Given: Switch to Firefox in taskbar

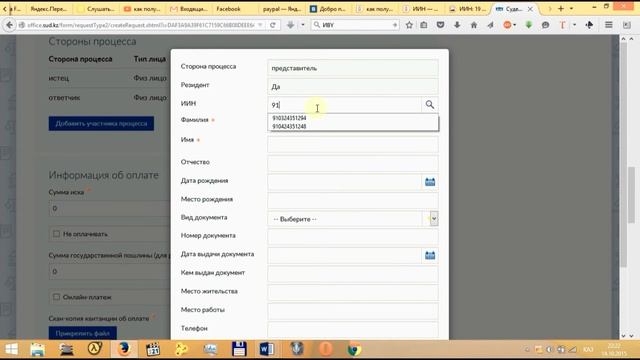Looking at the screenshot, I should pyautogui.click(x=124, y=349).
